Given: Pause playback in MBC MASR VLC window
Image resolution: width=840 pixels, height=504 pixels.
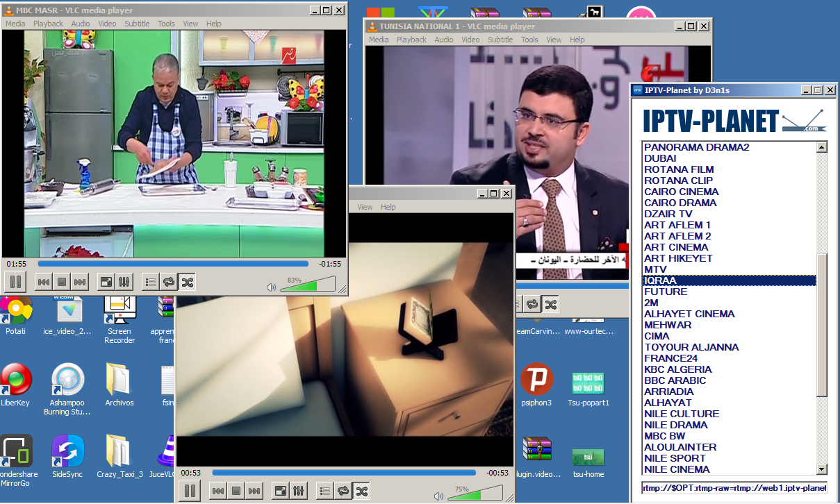Looking at the screenshot, I should 15,282.
